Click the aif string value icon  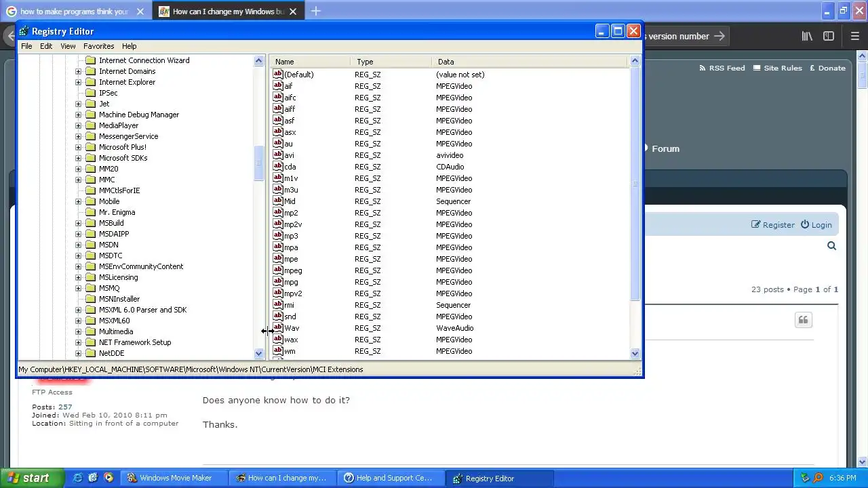pyautogui.click(x=277, y=85)
